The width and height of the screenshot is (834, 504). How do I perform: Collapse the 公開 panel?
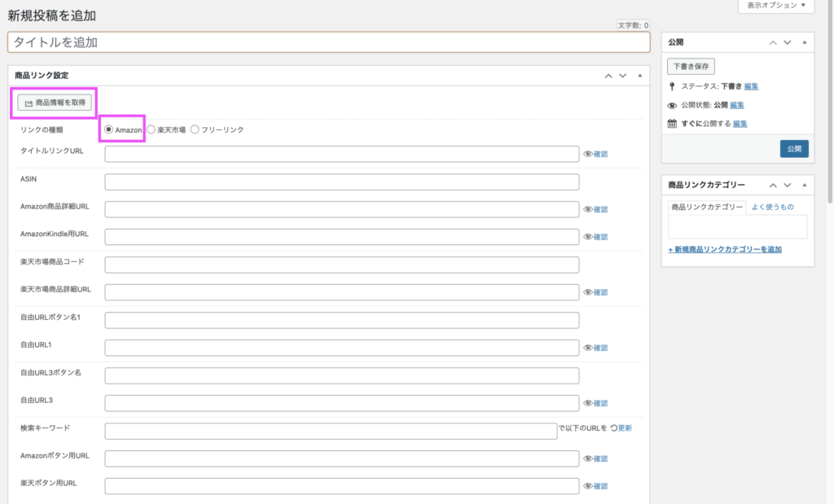(x=804, y=42)
